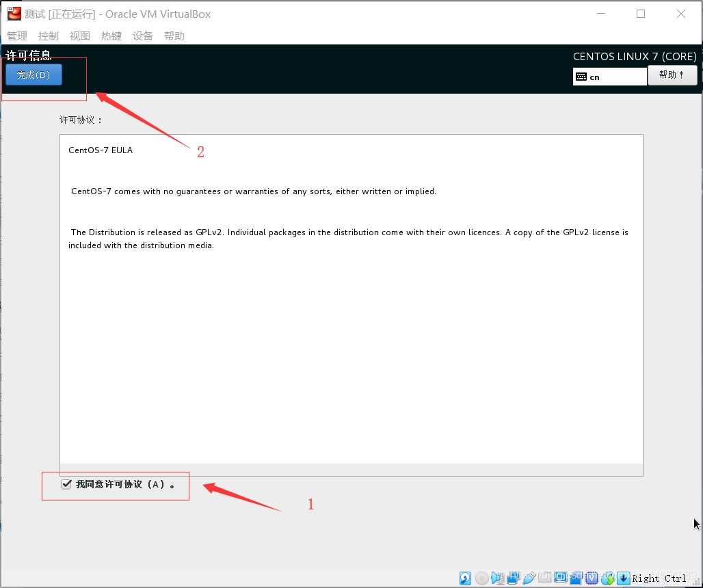Click the 完成(D) done button
This screenshot has width=703, height=588.
pyautogui.click(x=34, y=75)
